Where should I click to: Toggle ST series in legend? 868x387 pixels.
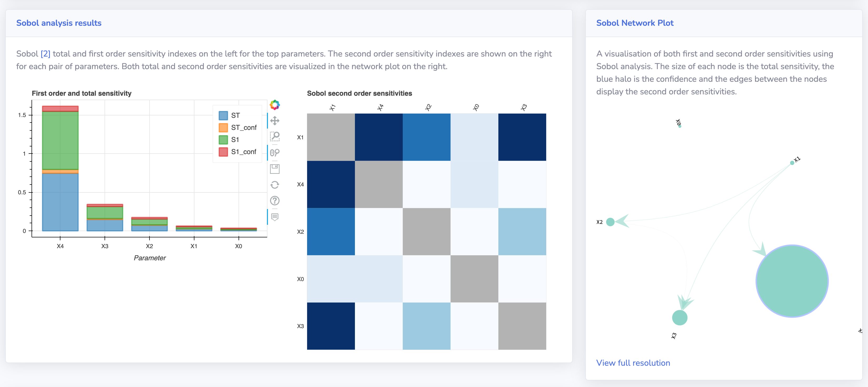click(235, 116)
